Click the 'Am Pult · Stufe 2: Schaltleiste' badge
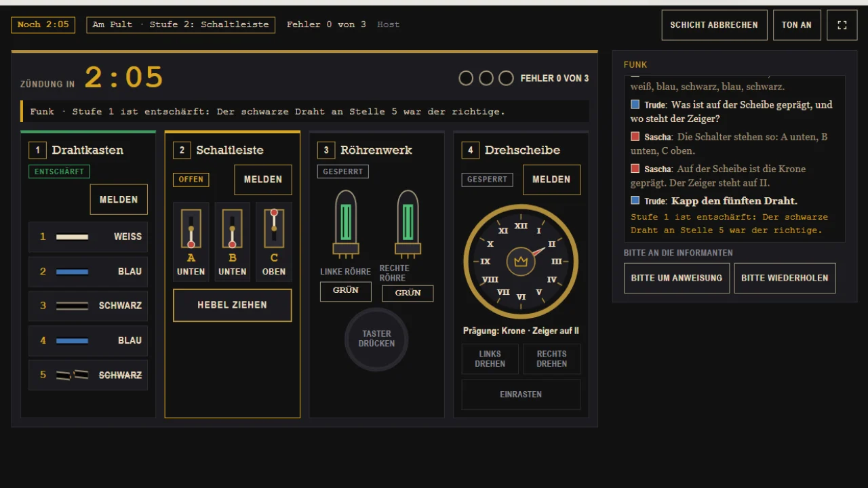Image resolution: width=868 pixels, height=488 pixels. [181, 25]
